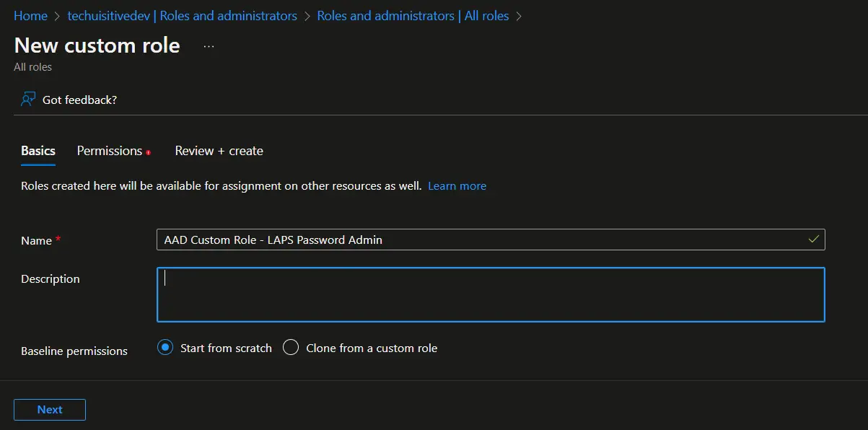Click the validation checkmark in the Name field
Viewport: 868px width, 430px height.
click(814, 239)
